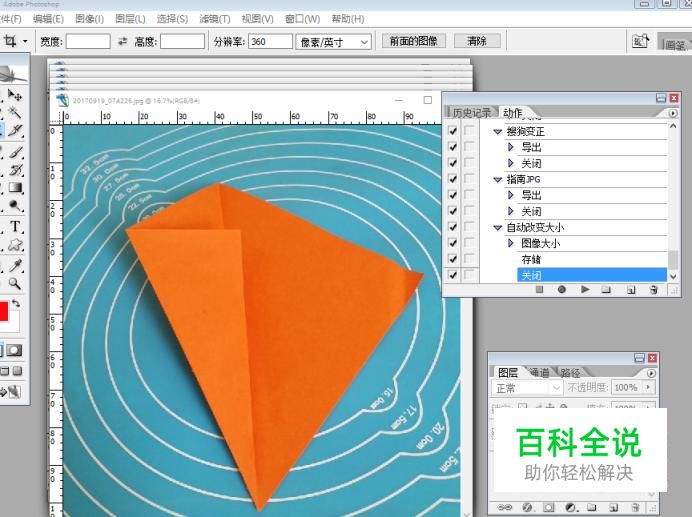692x517 pixels.
Task: Click swap width and height arrows
Action: tap(122, 42)
